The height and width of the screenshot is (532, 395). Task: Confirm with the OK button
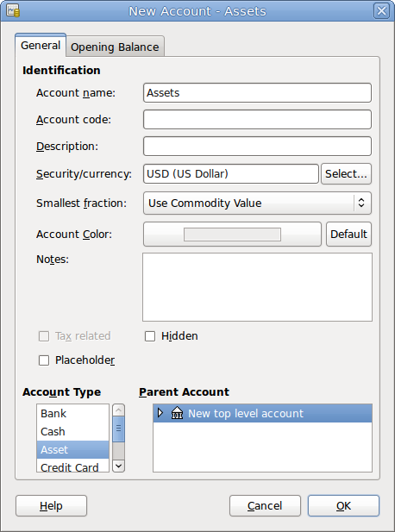343,505
